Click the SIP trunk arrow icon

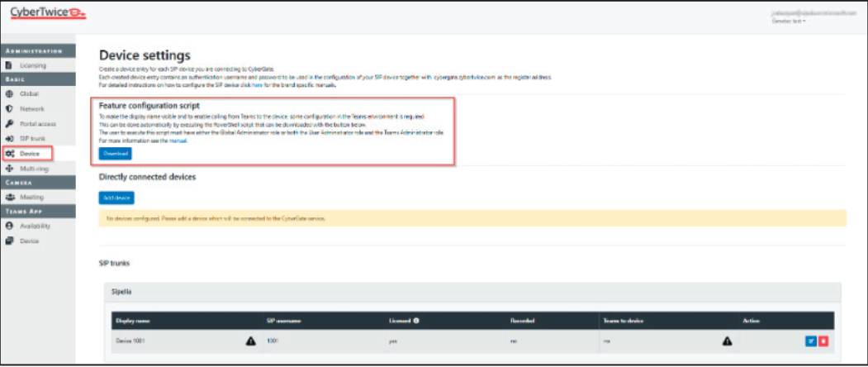pos(9,139)
